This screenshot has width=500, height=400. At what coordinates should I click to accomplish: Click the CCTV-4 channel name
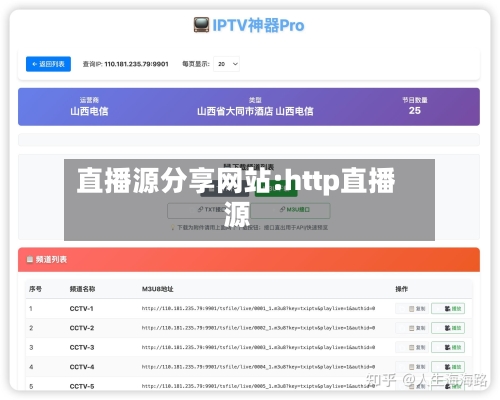pyautogui.click(x=82, y=367)
